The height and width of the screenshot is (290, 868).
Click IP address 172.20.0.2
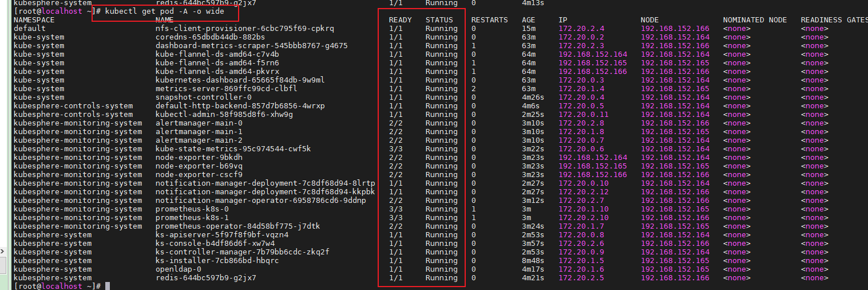click(x=581, y=37)
